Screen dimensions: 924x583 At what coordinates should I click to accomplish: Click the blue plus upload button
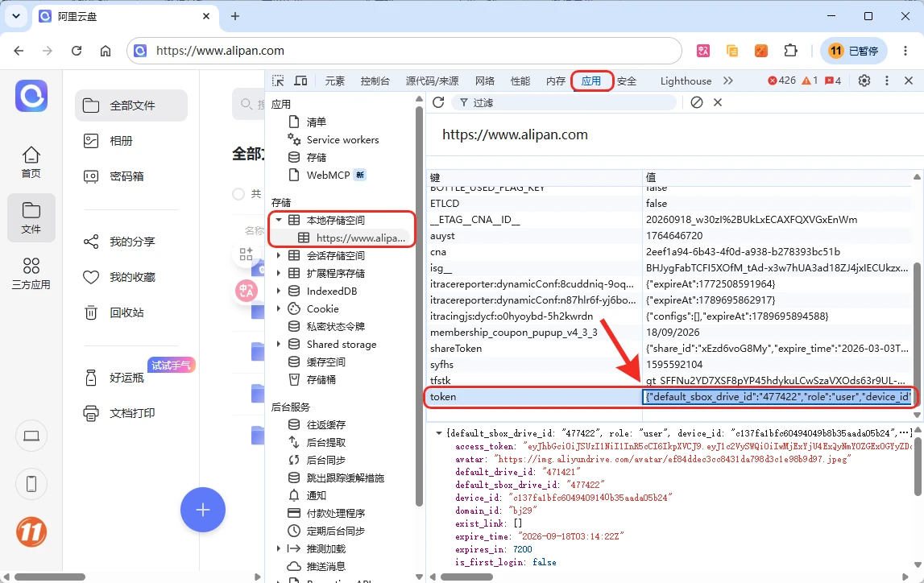(203, 510)
